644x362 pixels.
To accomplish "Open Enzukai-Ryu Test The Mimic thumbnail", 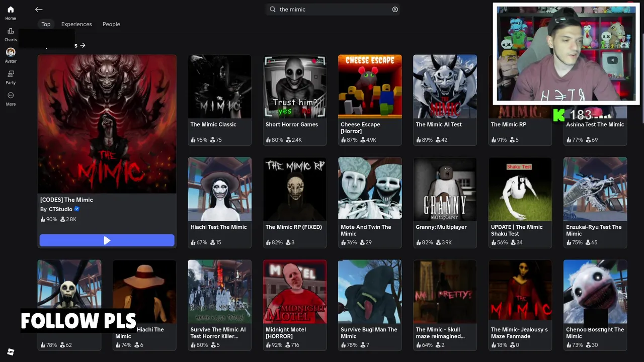I will pos(595,189).
